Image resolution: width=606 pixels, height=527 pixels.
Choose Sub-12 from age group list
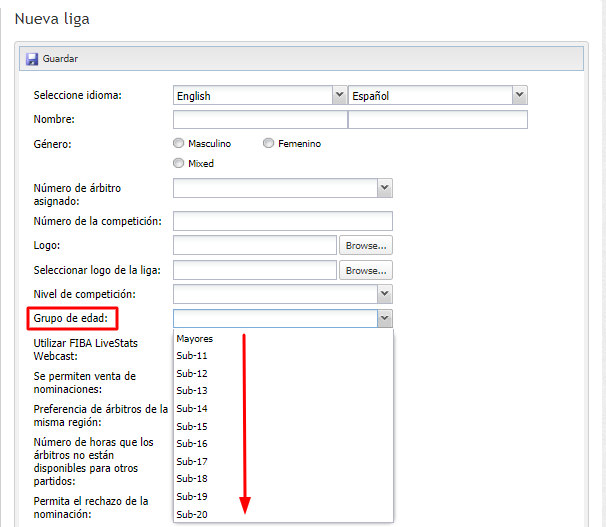(283, 373)
